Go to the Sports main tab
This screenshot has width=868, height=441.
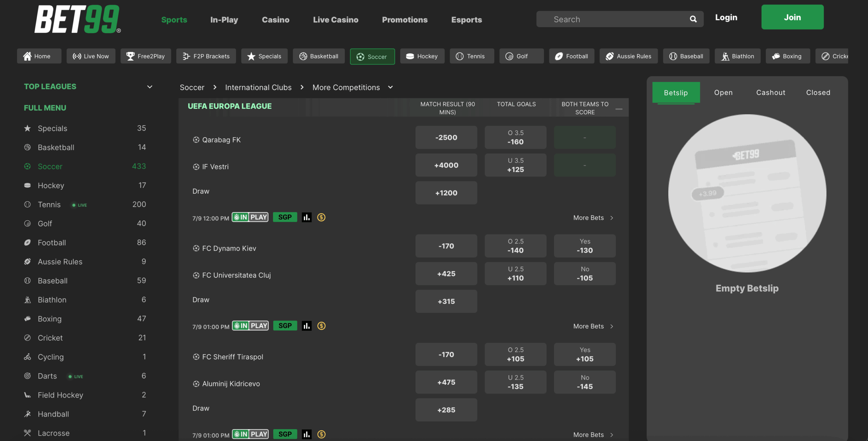(174, 20)
